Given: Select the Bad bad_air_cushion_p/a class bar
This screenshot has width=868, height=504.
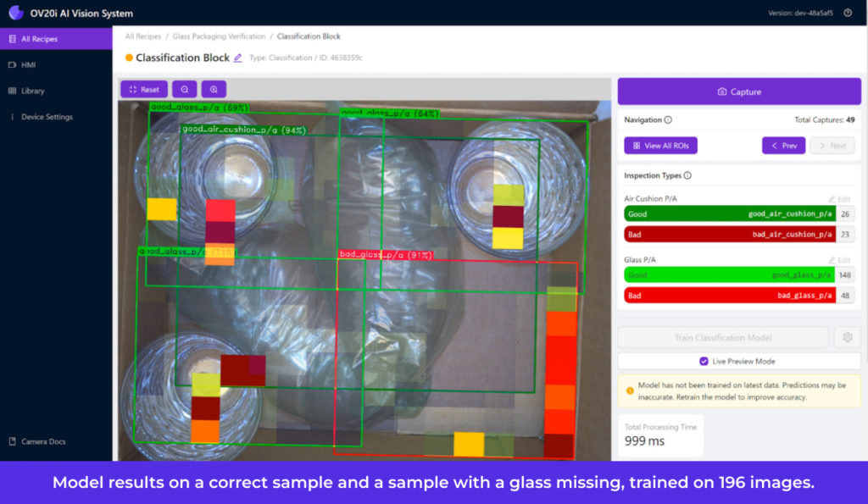Looking at the screenshot, I should click(x=730, y=234).
